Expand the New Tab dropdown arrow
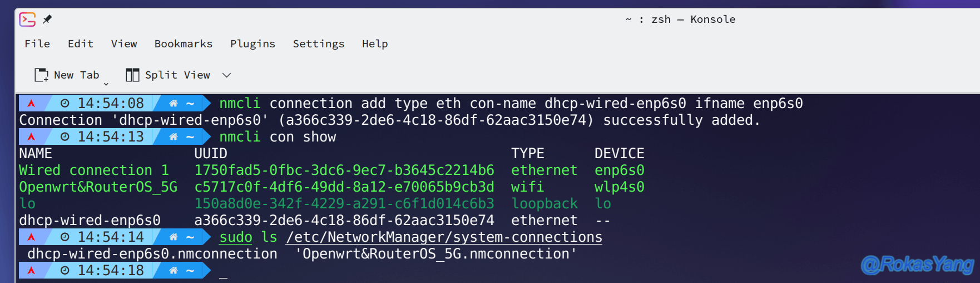 106,84
